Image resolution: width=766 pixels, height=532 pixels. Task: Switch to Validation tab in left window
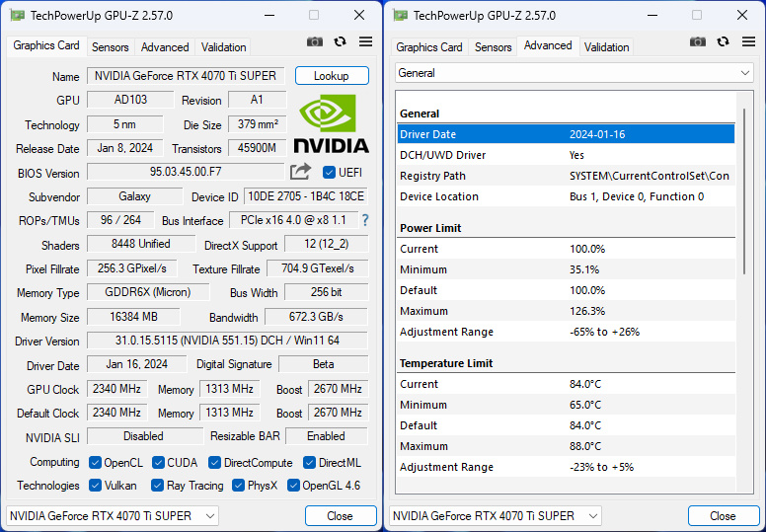click(223, 47)
